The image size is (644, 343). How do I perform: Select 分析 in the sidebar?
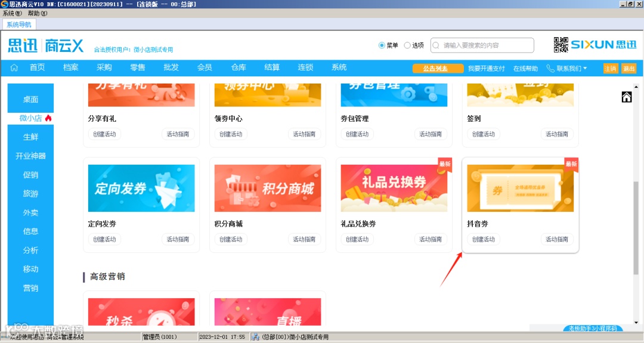point(30,250)
